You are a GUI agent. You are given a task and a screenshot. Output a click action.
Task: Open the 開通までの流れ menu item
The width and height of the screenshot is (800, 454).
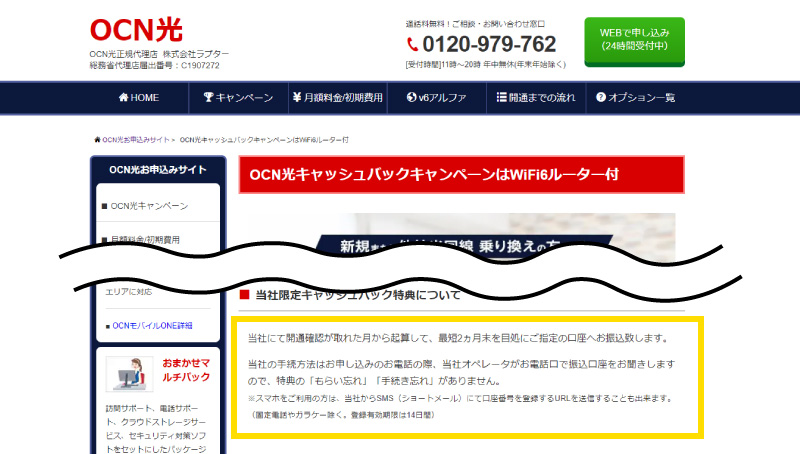[x=536, y=97]
